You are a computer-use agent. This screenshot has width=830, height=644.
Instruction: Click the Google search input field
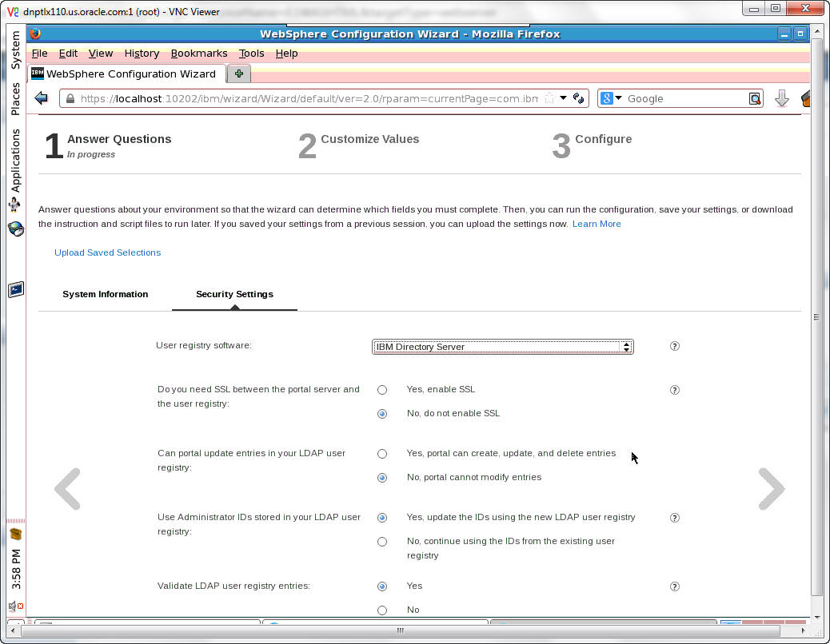(686, 99)
